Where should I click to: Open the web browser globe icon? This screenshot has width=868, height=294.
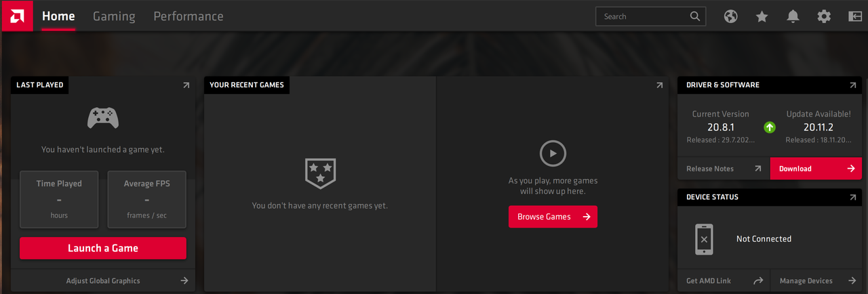[x=731, y=16]
